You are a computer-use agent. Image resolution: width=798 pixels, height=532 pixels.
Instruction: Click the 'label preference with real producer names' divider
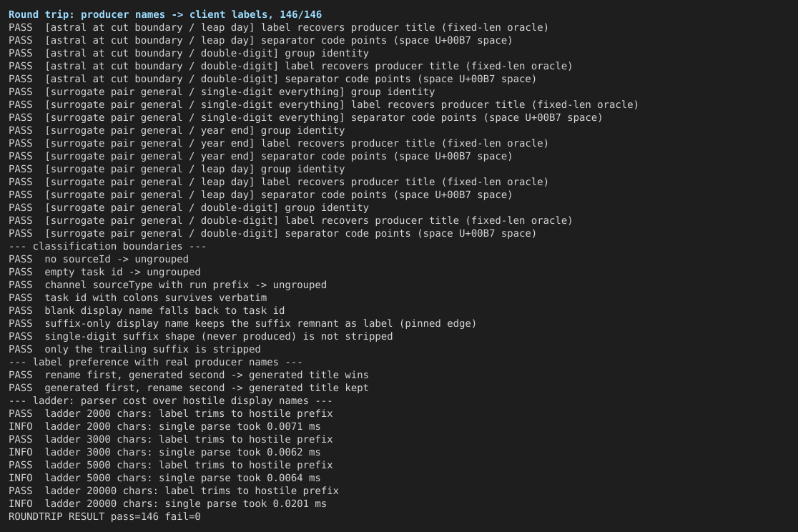tap(155, 363)
